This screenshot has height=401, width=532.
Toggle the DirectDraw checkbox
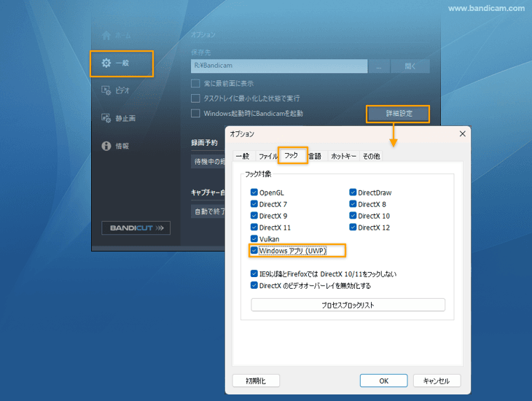tap(353, 192)
